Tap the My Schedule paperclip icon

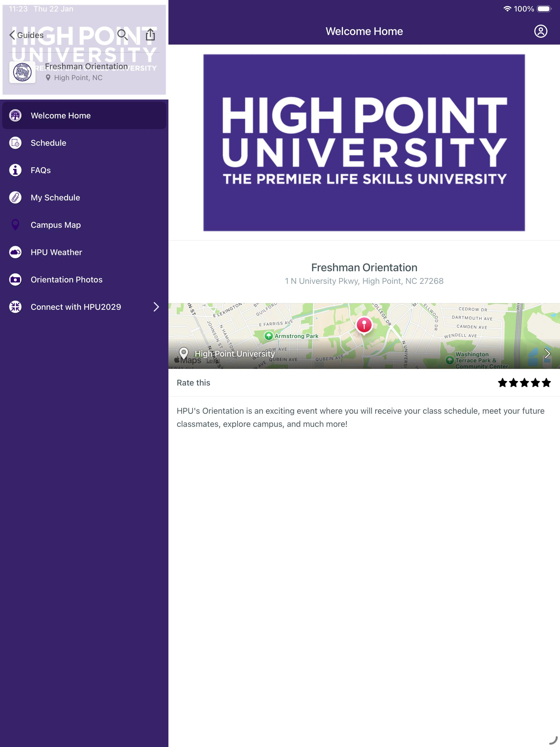(x=15, y=198)
